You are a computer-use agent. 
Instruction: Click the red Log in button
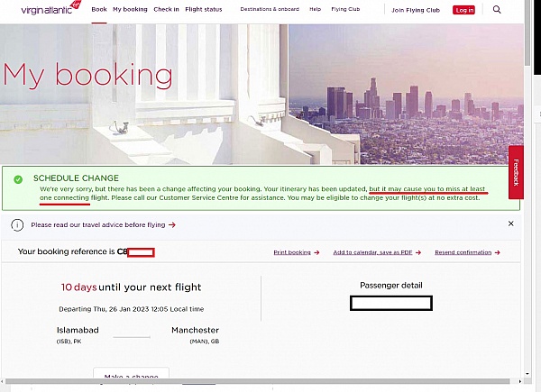click(463, 10)
